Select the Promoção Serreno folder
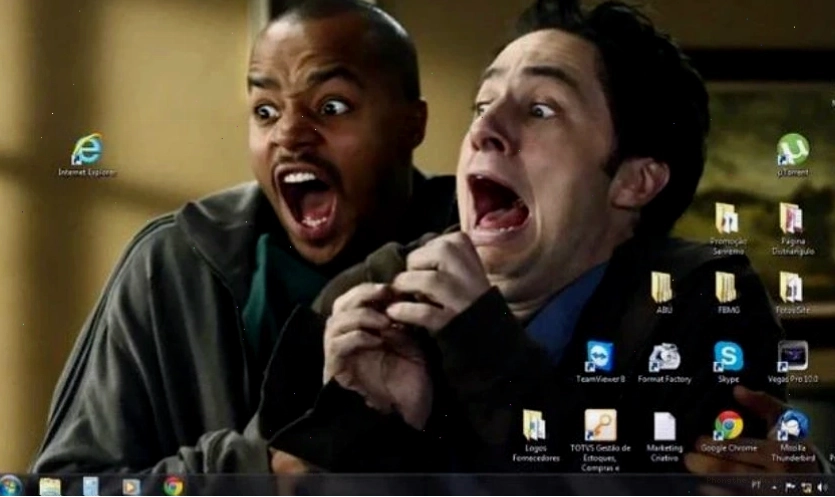Image resolution: width=835 pixels, height=497 pixels. (x=727, y=229)
